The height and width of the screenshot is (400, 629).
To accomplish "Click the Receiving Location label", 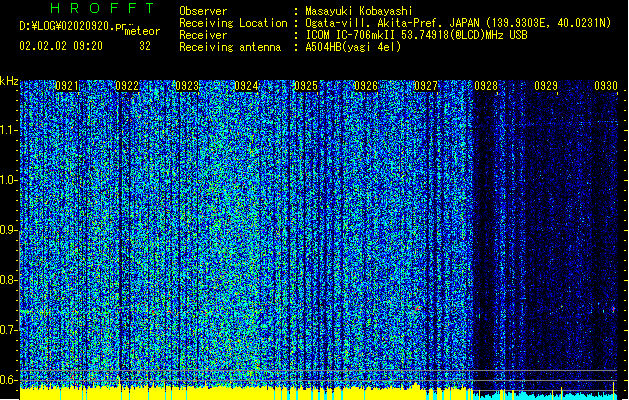I will [x=233, y=23].
